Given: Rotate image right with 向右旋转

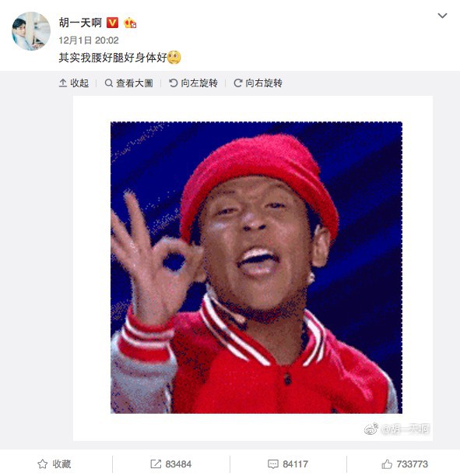Looking at the screenshot, I should [258, 83].
